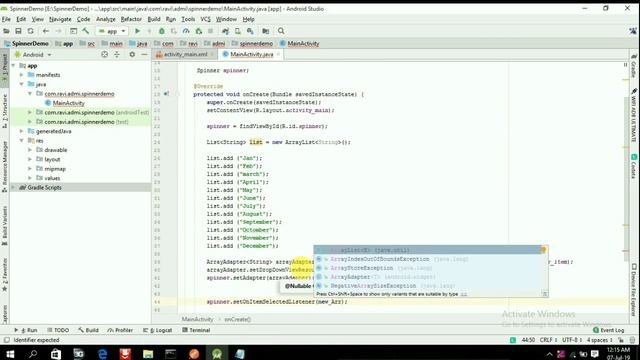
Task: Click the Microsoft Store taskbar icon
Action: 56,353
